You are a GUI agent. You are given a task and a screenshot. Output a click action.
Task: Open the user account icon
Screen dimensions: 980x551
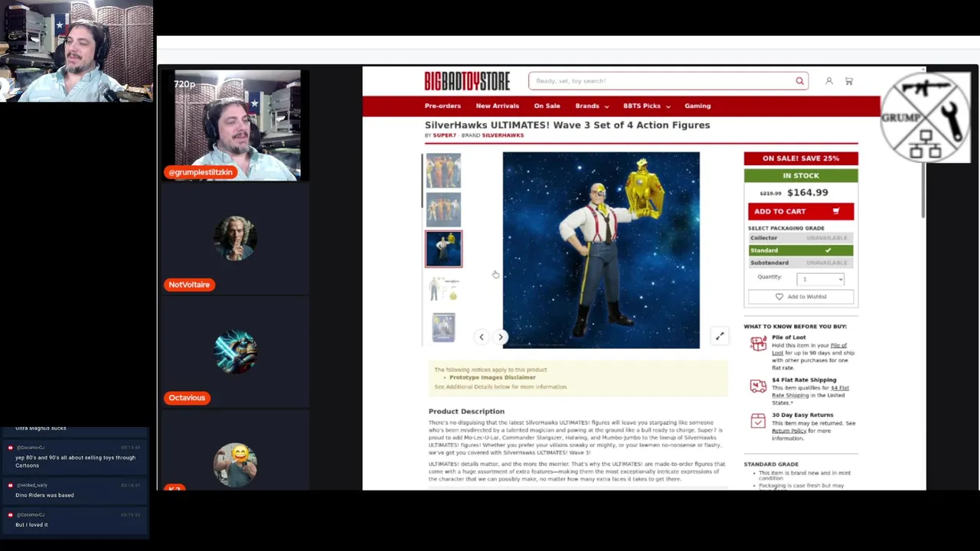click(828, 81)
